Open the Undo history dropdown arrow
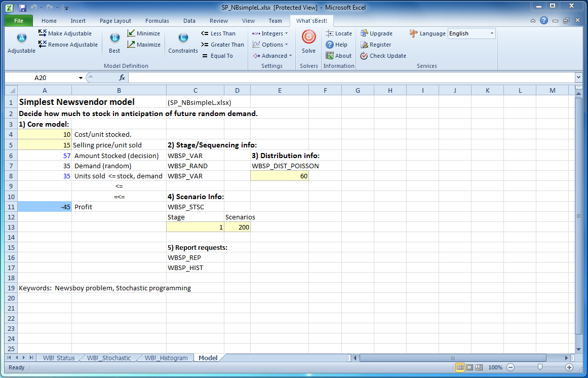The image size is (588, 378). [x=41, y=8]
